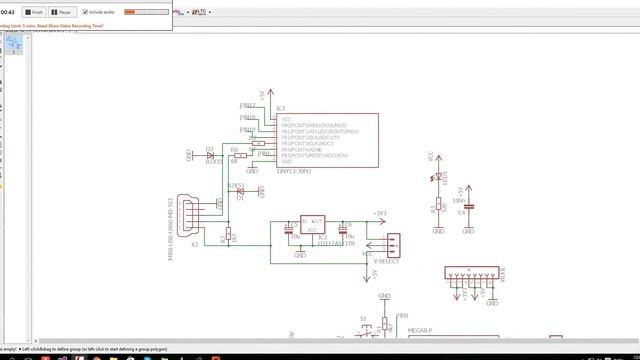Click the Finish recording button
The image size is (640, 360).
(x=34, y=12)
